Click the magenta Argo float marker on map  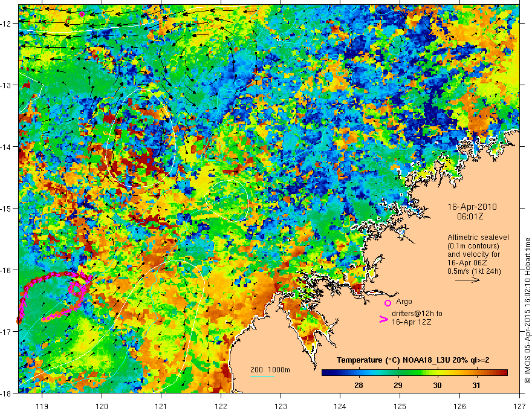[82, 14]
